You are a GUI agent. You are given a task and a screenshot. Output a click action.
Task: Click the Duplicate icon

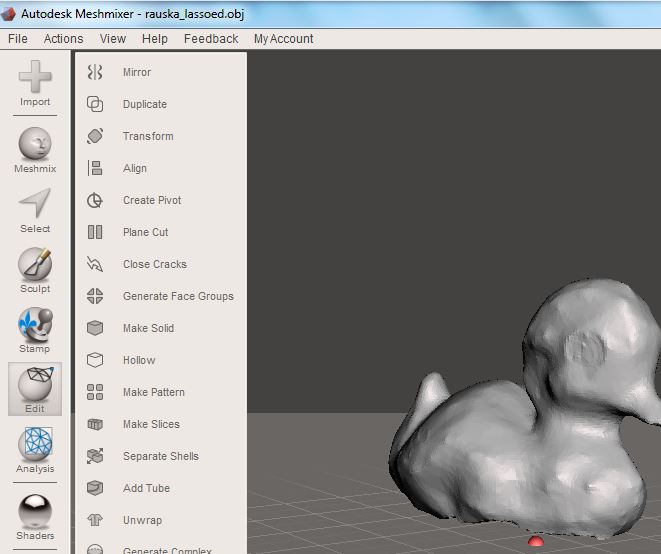coord(95,104)
